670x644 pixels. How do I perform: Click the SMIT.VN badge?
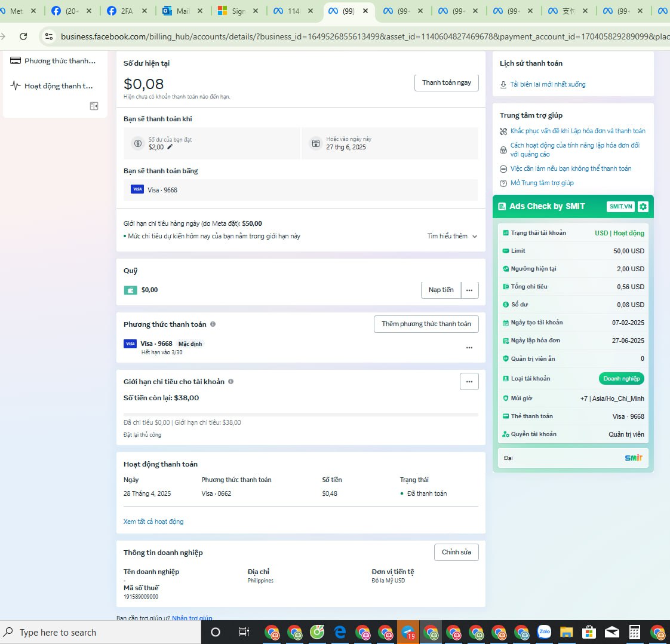point(620,207)
